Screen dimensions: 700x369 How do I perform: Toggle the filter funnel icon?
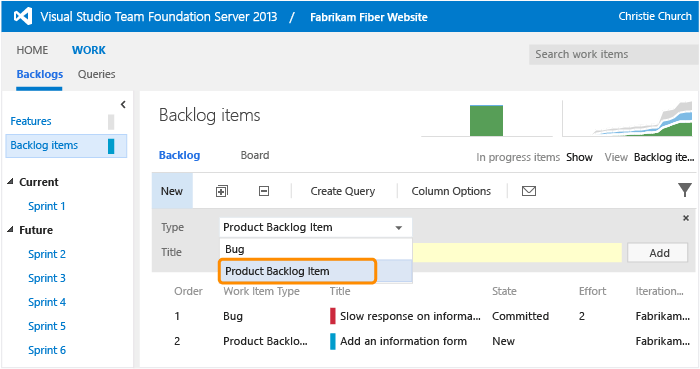684,190
